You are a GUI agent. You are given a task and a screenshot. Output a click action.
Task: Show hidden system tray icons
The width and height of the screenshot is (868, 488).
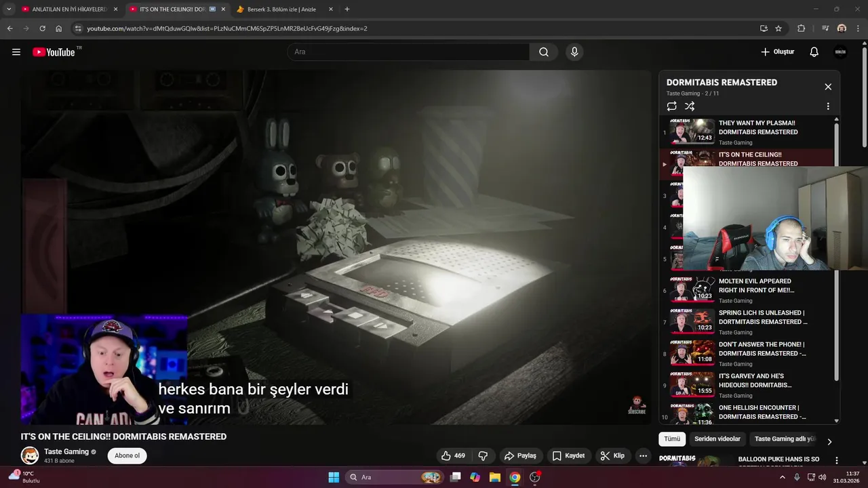pos(782,477)
